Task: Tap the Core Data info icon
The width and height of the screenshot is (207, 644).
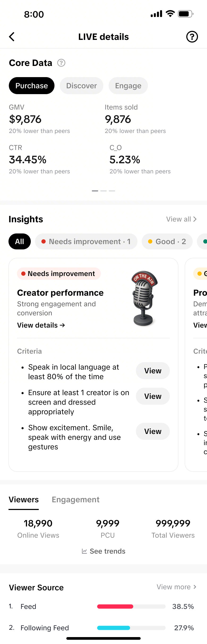Action: point(61,63)
